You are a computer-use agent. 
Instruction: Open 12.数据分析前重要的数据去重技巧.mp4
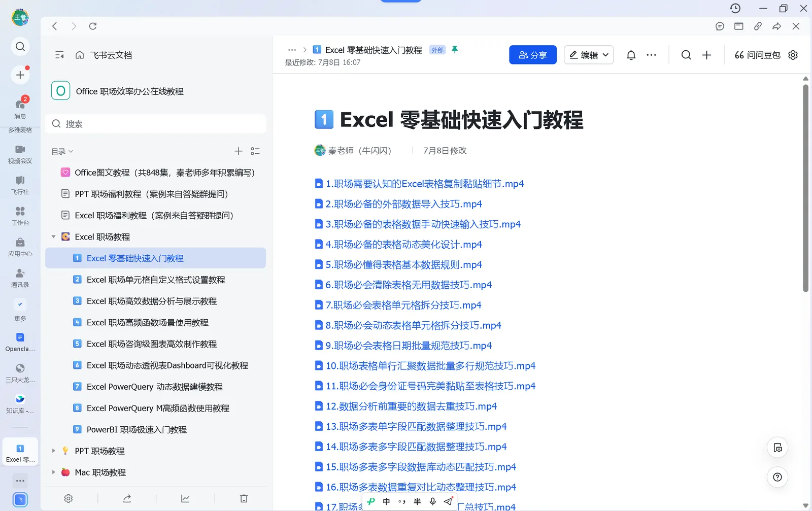pyautogui.click(x=411, y=406)
